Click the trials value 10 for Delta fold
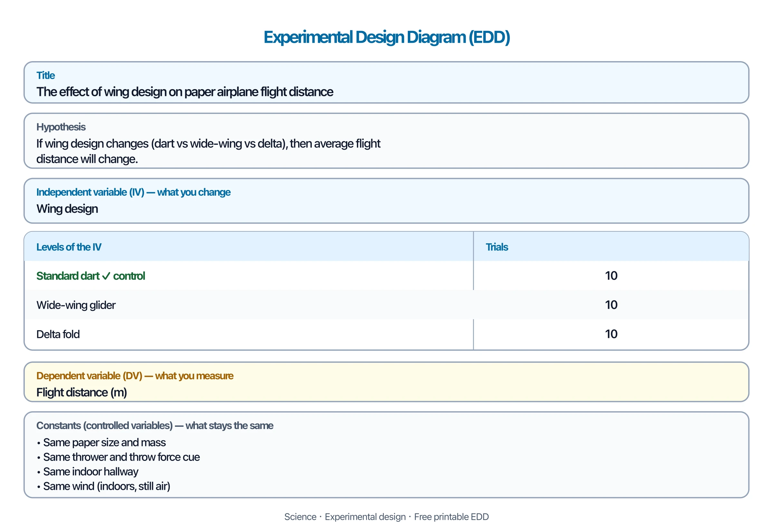773x532 pixels. [x=611, y=334]
